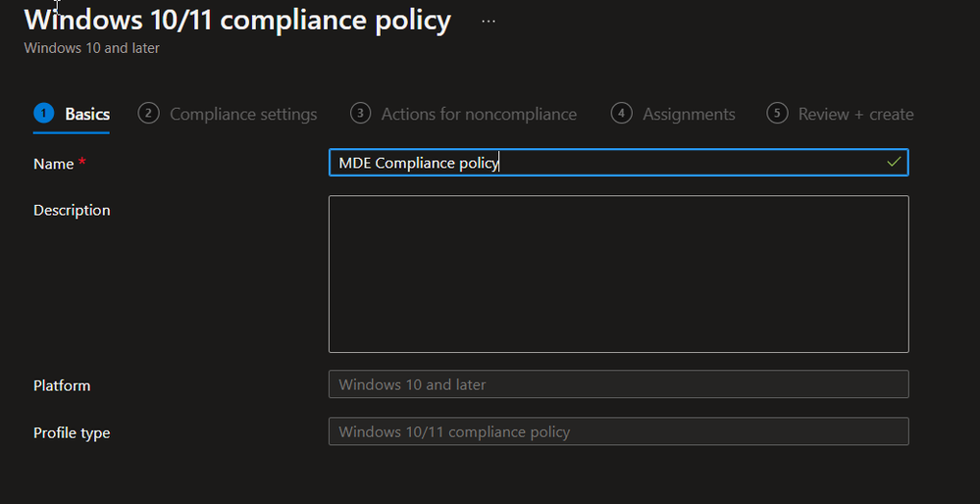Click the Profile type label
The image size is (980, 504).
[x=72, y=432]
